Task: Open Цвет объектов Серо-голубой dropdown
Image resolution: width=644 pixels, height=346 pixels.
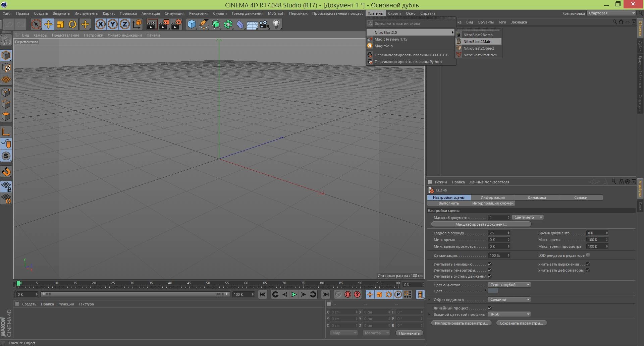Action: [x=509, y=285]
